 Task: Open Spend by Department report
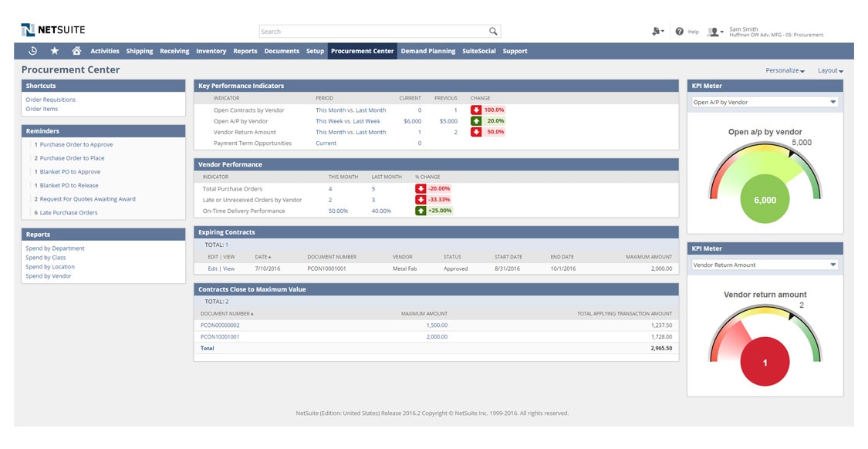55,248
